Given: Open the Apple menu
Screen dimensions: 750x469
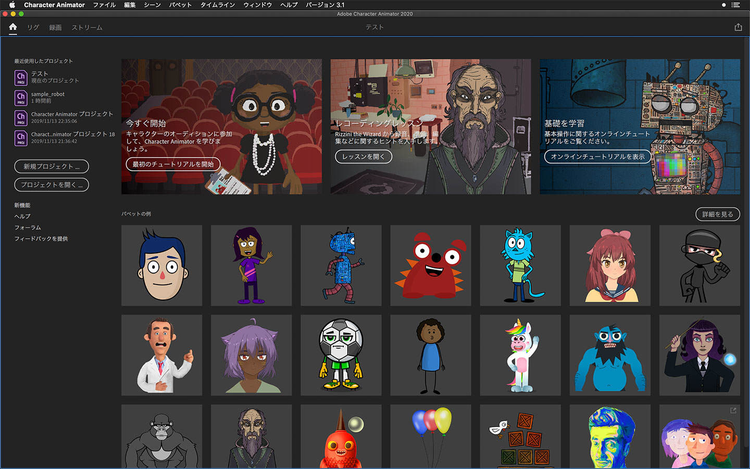Looking at the screenshot, I should coord(10,5).
